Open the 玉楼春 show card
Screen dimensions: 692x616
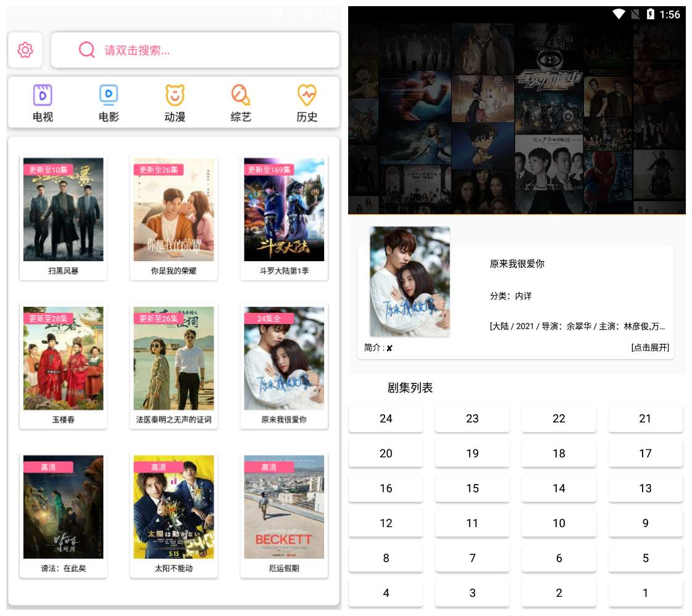click(x=63, y=359)
